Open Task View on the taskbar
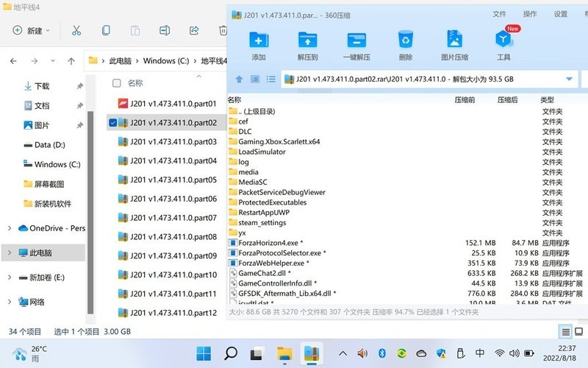This screenshot has width=588, height=368. click(258, 353)
